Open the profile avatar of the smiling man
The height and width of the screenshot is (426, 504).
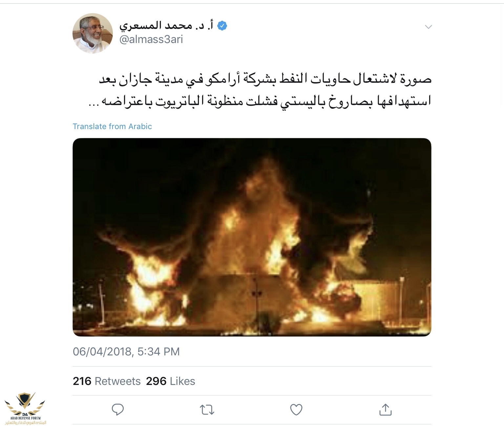click(x=93, y=33)
